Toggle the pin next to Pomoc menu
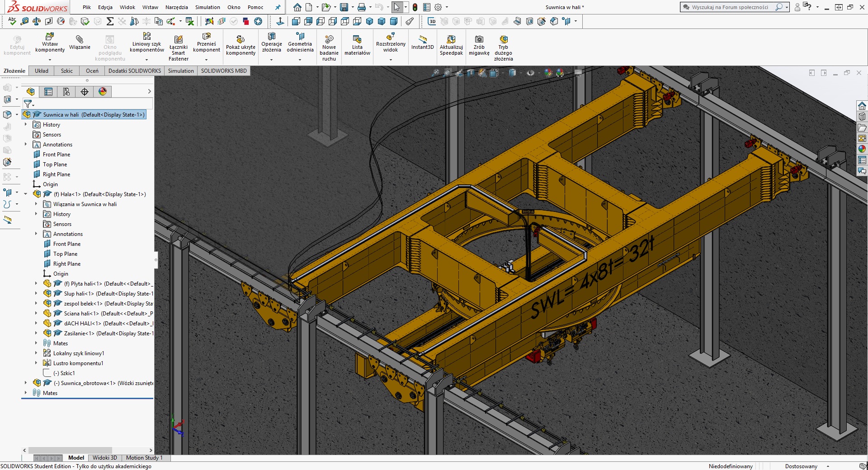 click(278, 7)
